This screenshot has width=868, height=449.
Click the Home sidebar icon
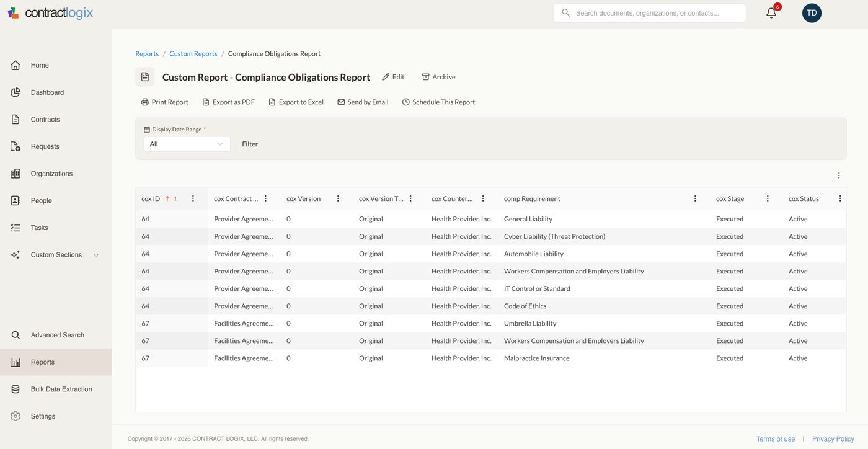pyautogui.click(x=15, y=65)
